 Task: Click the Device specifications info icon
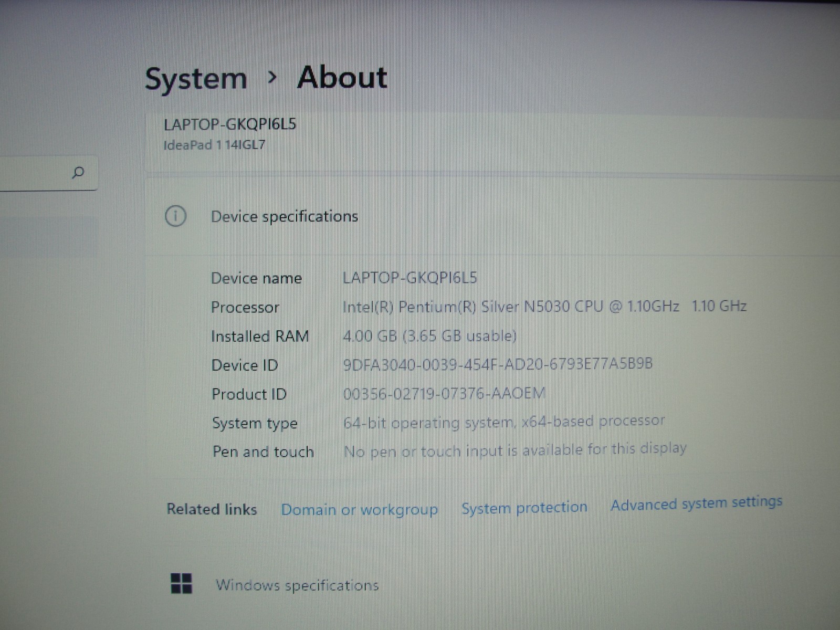point(175,216)
